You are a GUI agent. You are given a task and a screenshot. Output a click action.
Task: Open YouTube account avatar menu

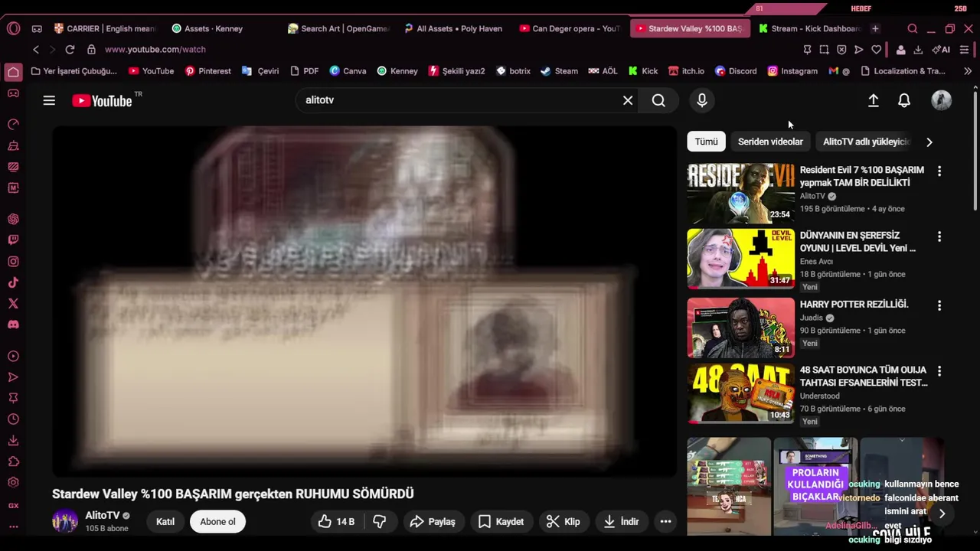pos(942,100)
